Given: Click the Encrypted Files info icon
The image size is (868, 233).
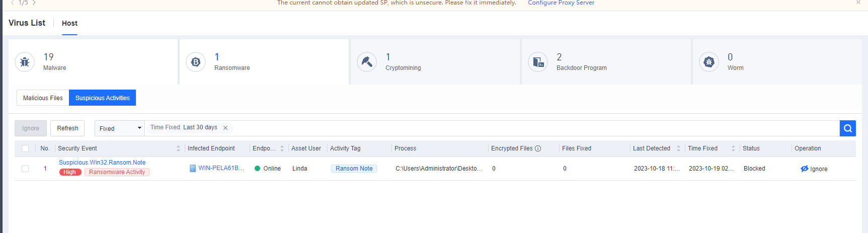Looking at the screenshot, I should click(538, 148).
